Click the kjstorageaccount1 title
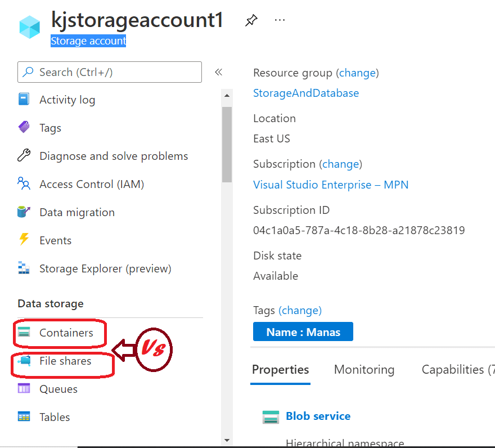The image size is (495, 448). click(x=137, y=20)
